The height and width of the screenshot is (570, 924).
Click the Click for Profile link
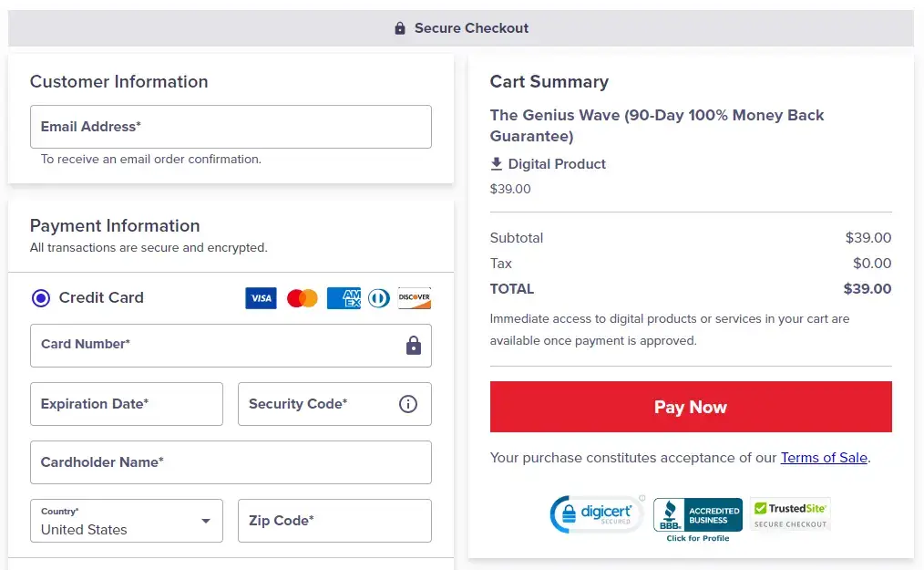[698, 537]
